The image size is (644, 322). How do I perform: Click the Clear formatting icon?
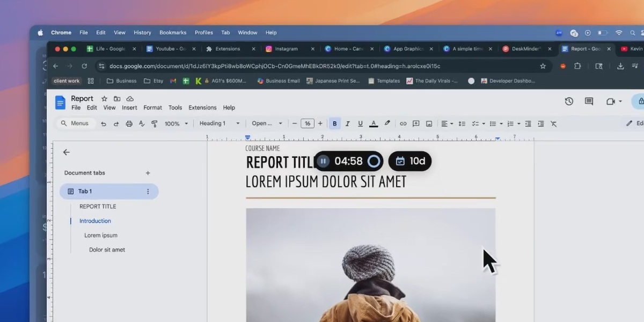click(553, 123)
